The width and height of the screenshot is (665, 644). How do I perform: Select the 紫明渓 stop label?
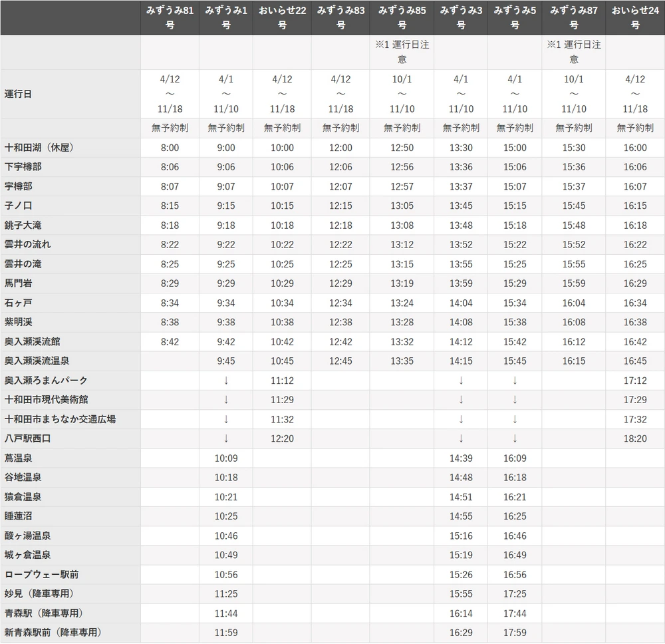click(x=18, y=322)
